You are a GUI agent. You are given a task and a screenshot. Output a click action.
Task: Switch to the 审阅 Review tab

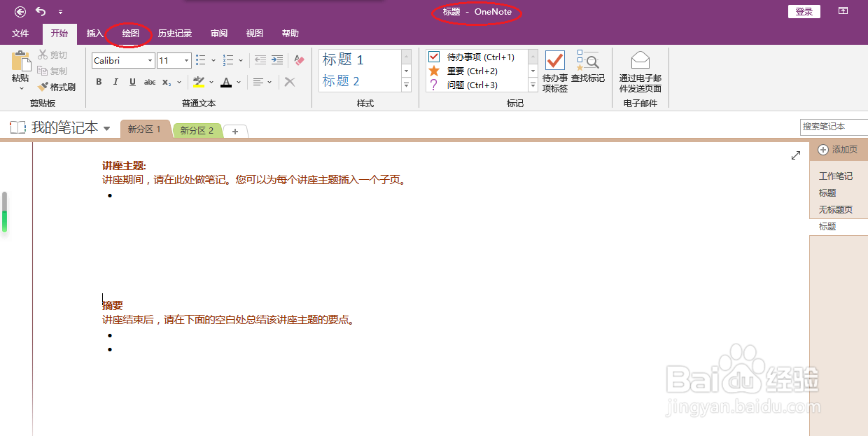pyautogui.click(x=219, y=34)
